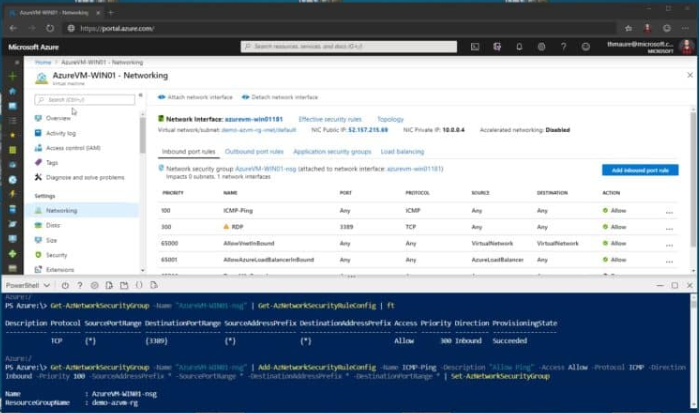Click upload/download files icon in Cloud Shell
Viewport: 699px width, 413px height.
pos(109,285)
